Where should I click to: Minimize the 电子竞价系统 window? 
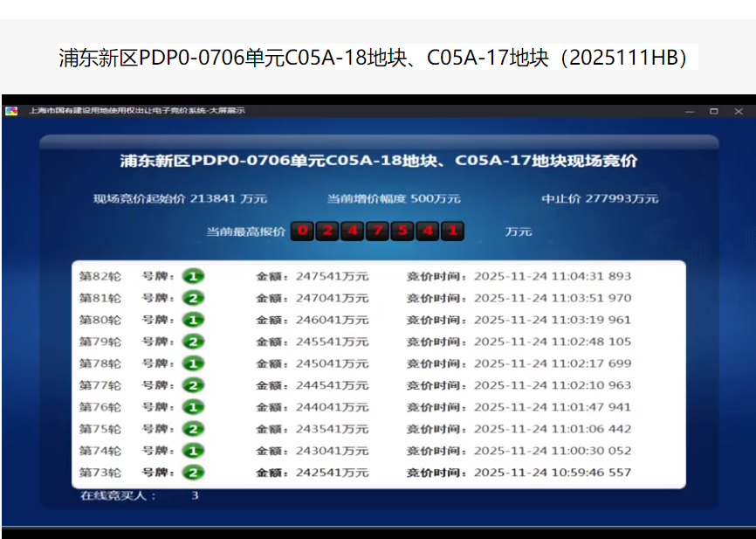[x=688, y=112]
